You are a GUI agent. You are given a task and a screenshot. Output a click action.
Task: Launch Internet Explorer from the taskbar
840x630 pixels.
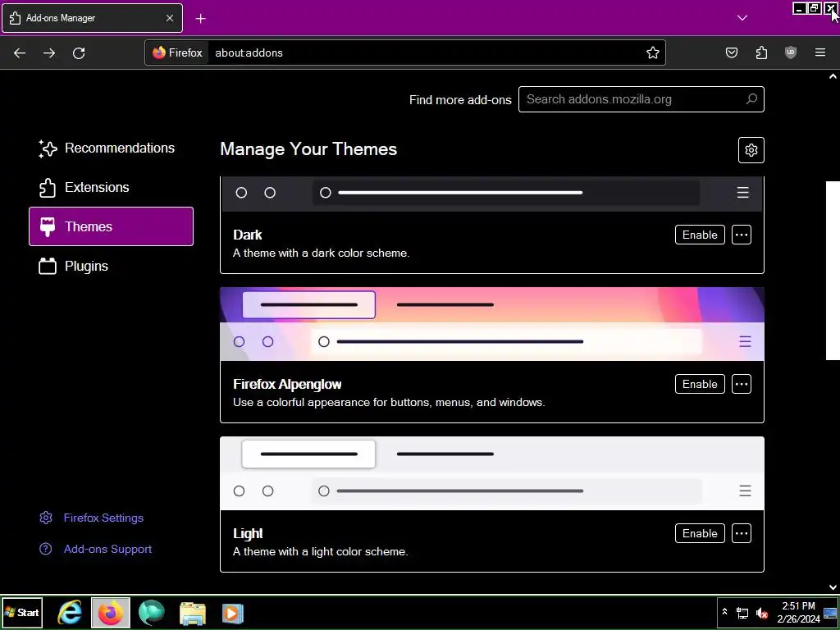(70, 612)
